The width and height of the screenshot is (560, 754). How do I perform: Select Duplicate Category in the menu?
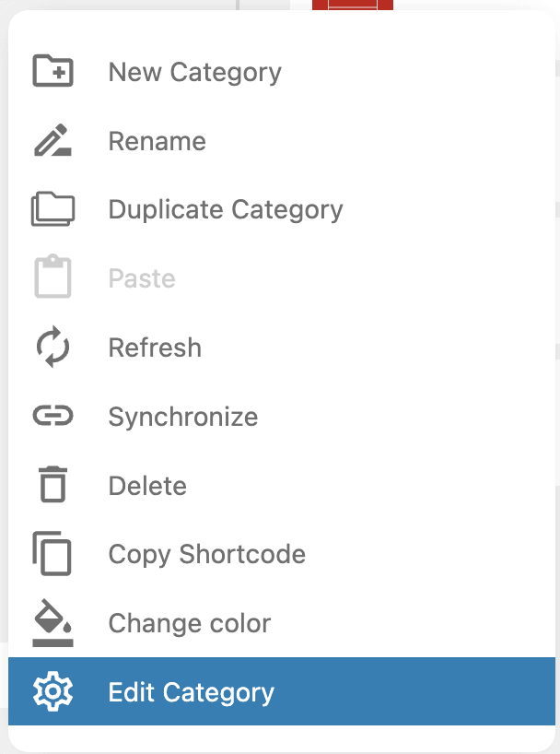[x=225, y=209]
